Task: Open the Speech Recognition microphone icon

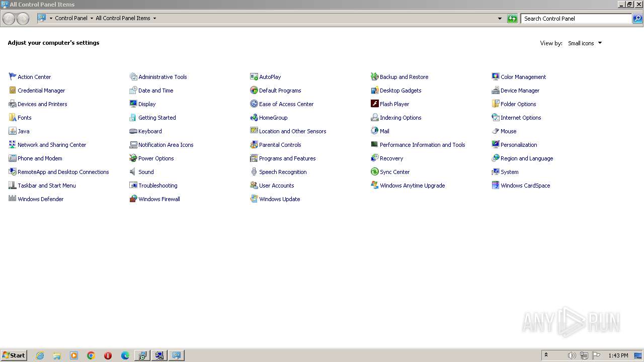Action: 254,172
